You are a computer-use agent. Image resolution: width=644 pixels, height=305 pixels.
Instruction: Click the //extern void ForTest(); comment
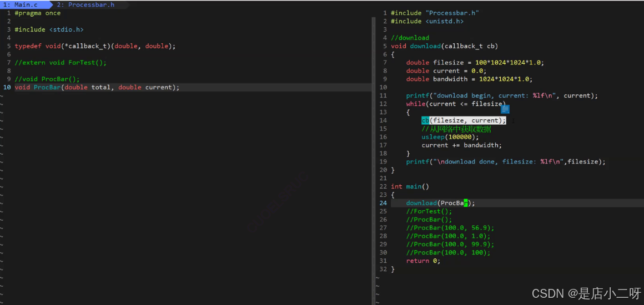(x=61, y=63)
